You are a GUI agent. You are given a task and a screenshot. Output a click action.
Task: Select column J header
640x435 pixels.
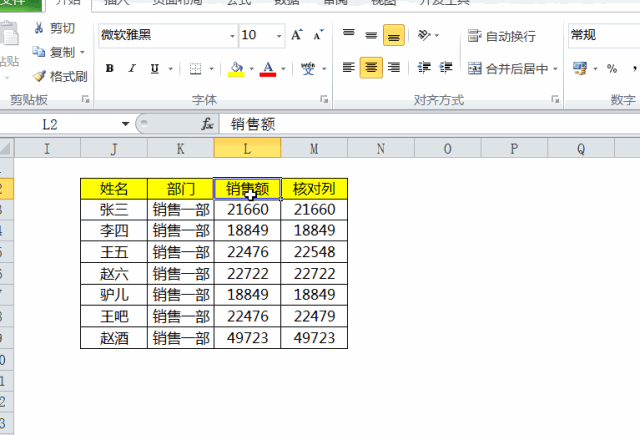click(114, 148)
